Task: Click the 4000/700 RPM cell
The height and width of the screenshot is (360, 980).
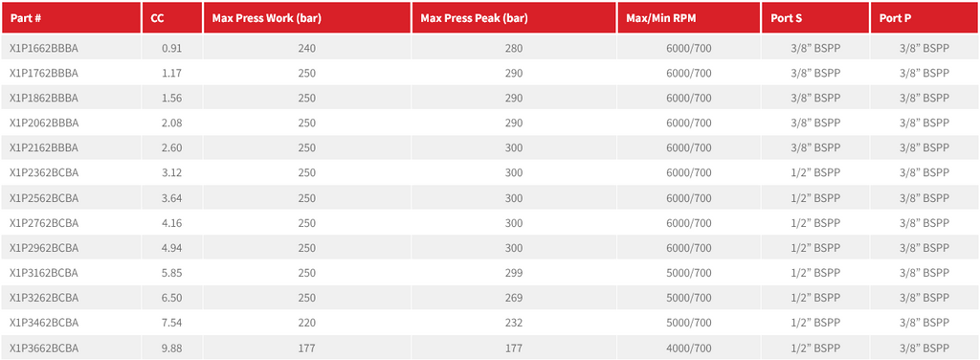Action: coord(689,348)
